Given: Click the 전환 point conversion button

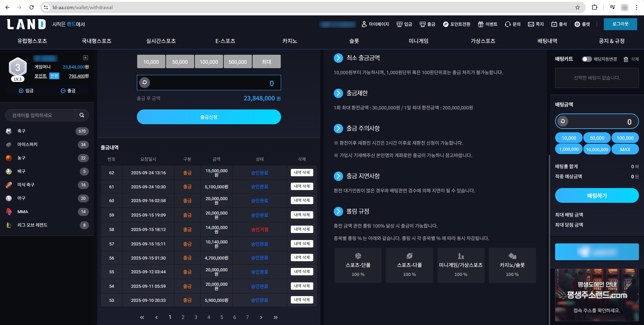Looking at the screenshot, I should (54, 76).
